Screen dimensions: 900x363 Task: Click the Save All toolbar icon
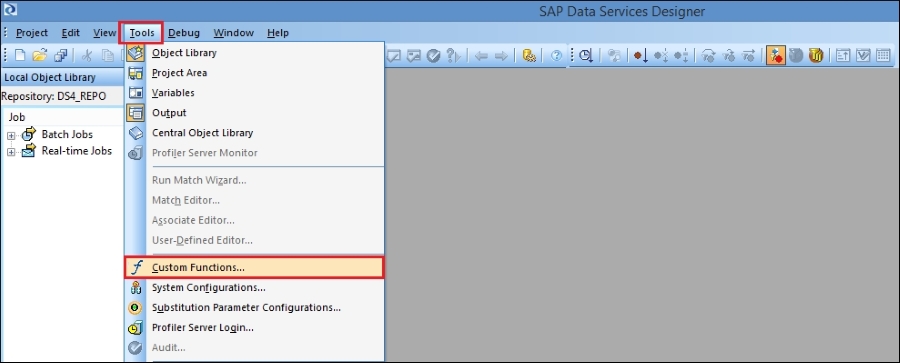(x=61, y=55)
